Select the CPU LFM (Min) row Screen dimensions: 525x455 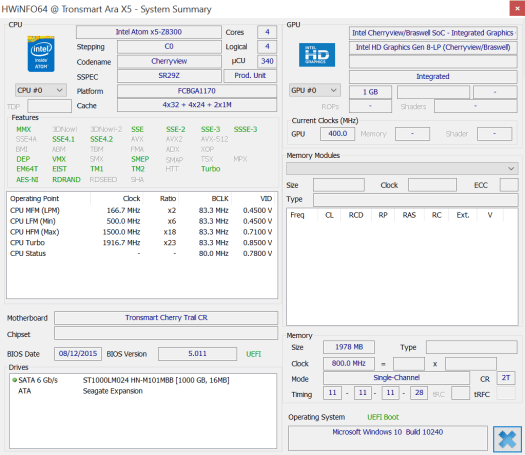[142, 221]
